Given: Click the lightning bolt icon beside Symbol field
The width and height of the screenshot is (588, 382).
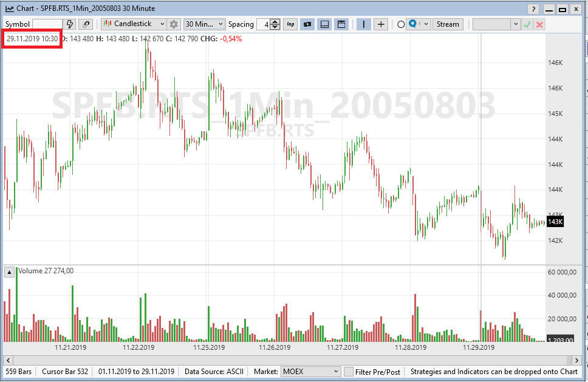Looking at the screenshot, I should 70,24.
